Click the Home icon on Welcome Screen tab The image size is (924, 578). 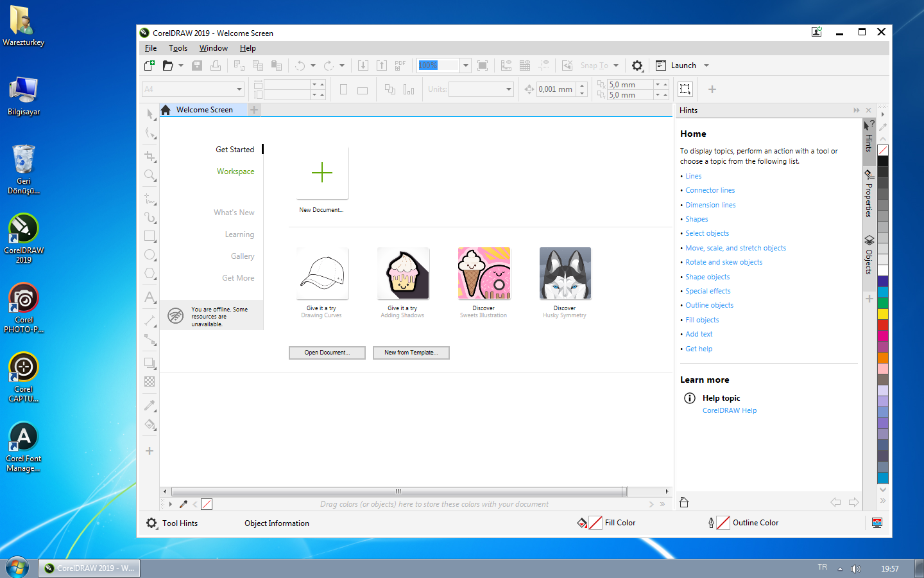[x=166, y=110]
